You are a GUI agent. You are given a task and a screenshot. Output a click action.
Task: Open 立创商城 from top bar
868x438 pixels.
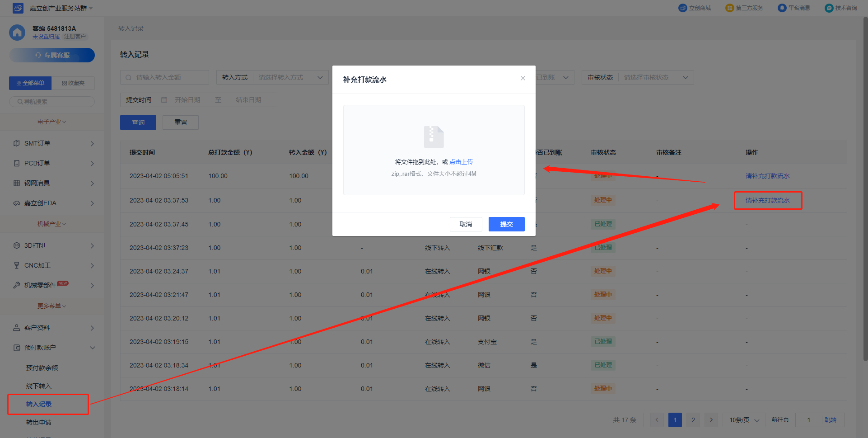click(695, 8)
